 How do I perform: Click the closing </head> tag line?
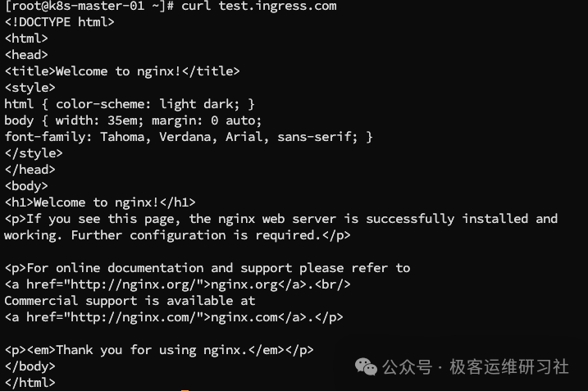[x=30, y=170]
